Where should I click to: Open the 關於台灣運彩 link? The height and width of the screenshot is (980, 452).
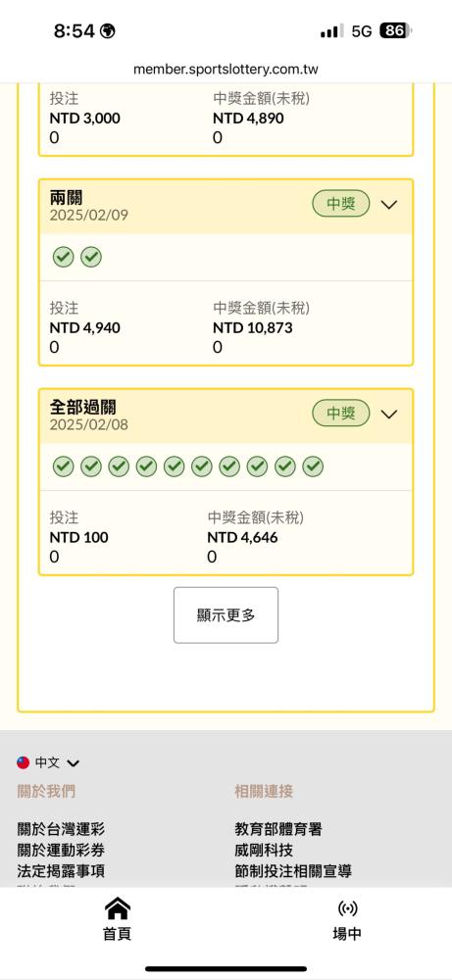(x=61, y=829)
